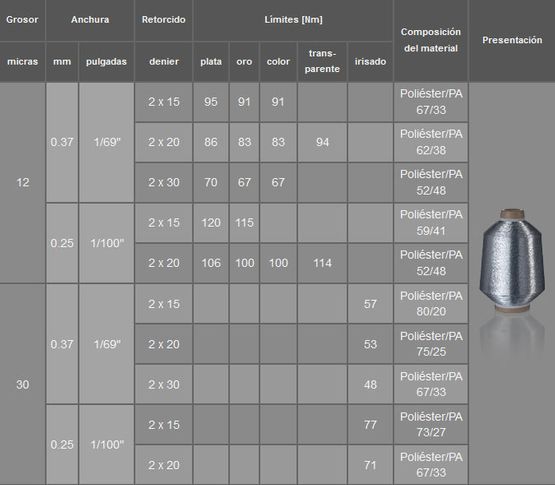Click the Anchura column header
Image resolution: width=555 pixels, height=485 pixels.
point(90,20)
